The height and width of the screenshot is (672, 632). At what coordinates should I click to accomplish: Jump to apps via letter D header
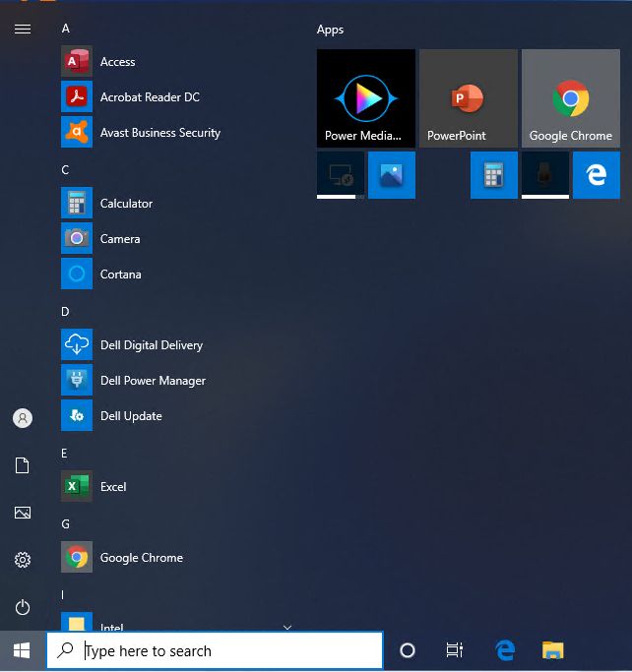[65, 312]
